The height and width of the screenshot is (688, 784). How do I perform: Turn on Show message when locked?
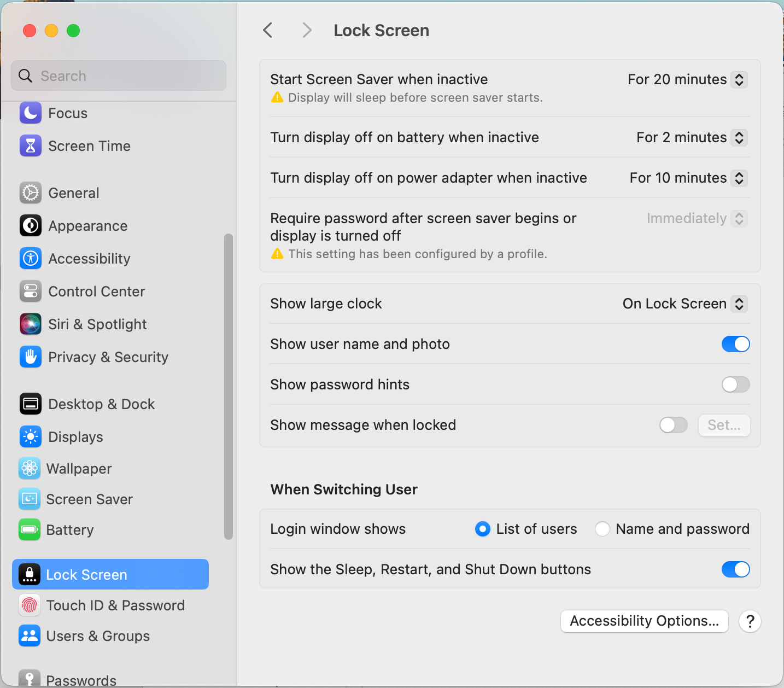coord(674,425)
